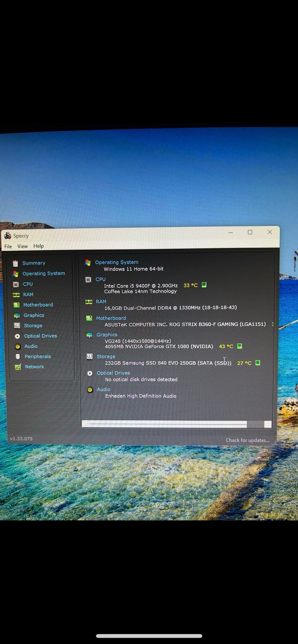
Task: Click the Network icon in sidebar
Action: pos(18,367)
